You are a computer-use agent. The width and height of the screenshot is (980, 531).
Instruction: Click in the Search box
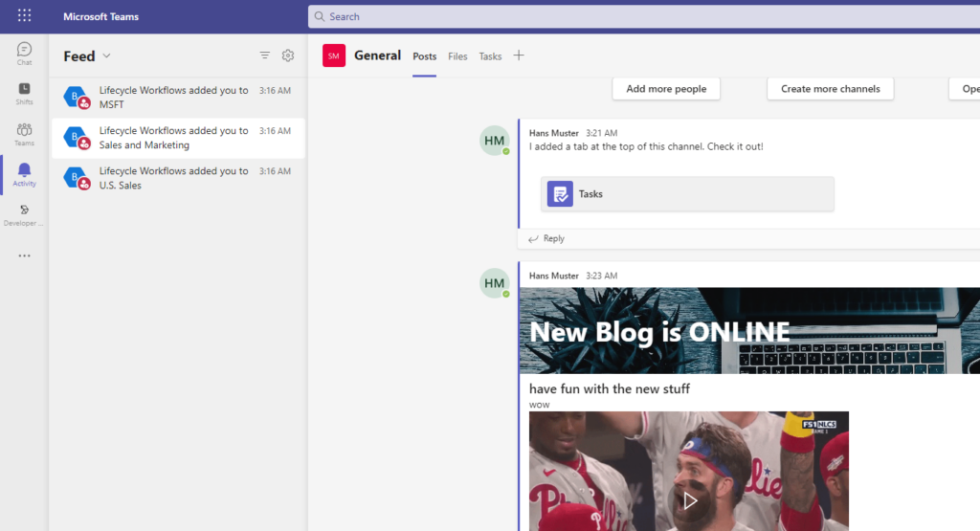(641, 16)
